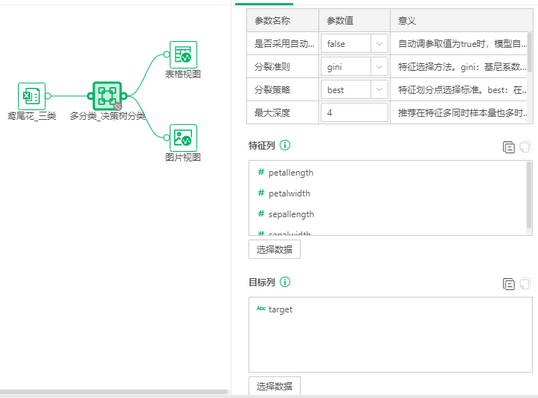Select petallength in the feature list

[x=291, y=173]
